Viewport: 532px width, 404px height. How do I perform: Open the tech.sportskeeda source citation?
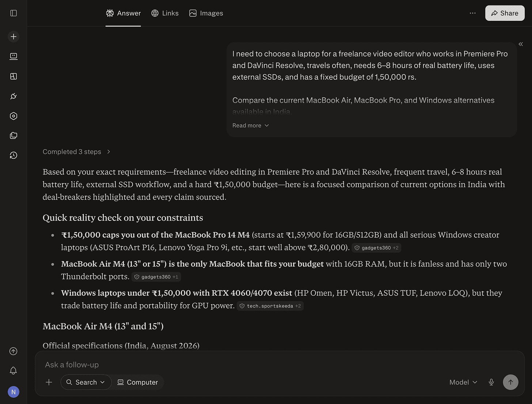(x=270, y=306)
